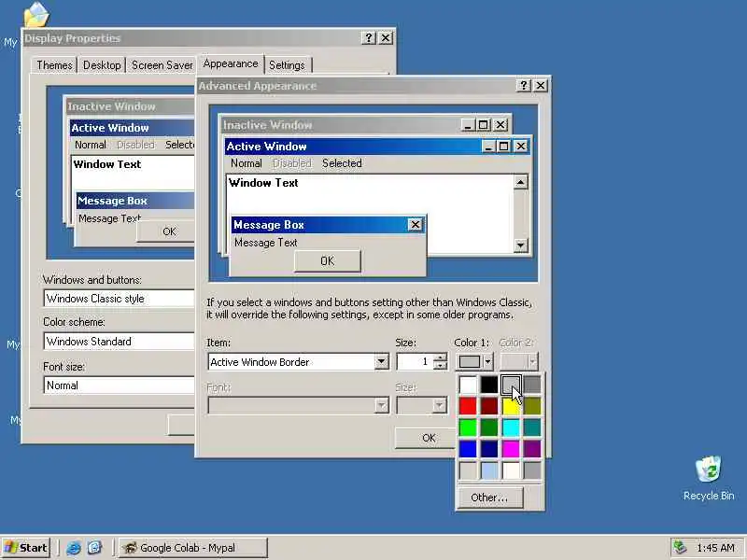Screen dimensions: 747x560
Task: Open the Color scheme combo showing Windows Standard
Action: (120, 342)
